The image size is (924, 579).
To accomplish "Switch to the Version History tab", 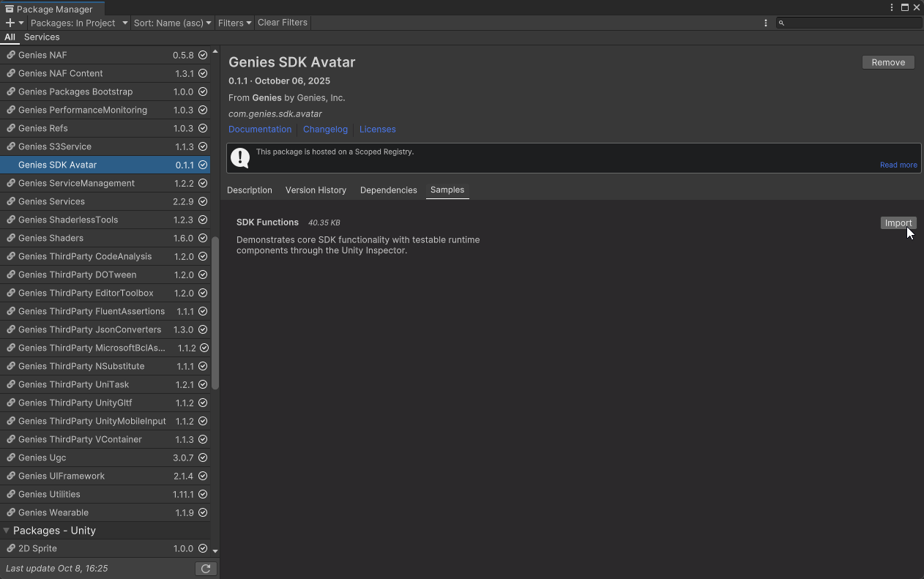I will (x=316, y=190).
